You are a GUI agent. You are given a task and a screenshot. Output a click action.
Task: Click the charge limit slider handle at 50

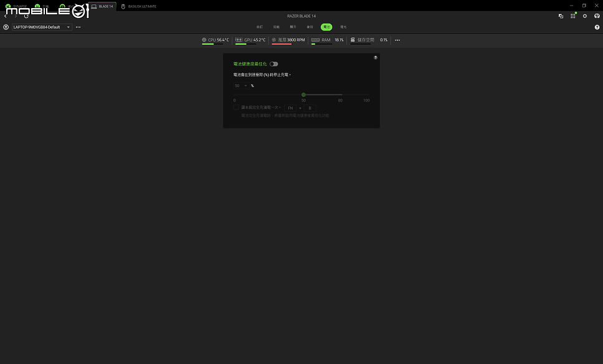[303, 95]
